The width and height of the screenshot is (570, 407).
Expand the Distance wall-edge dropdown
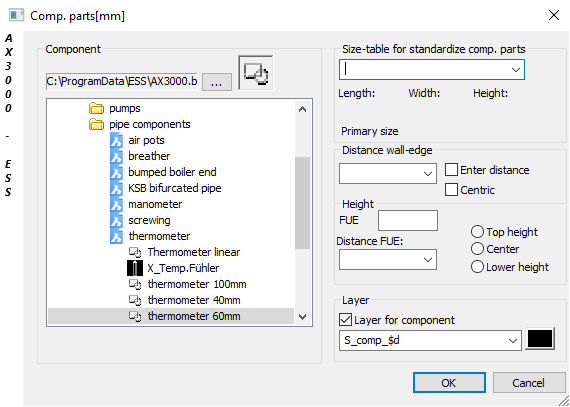click(x=388, y=173)
